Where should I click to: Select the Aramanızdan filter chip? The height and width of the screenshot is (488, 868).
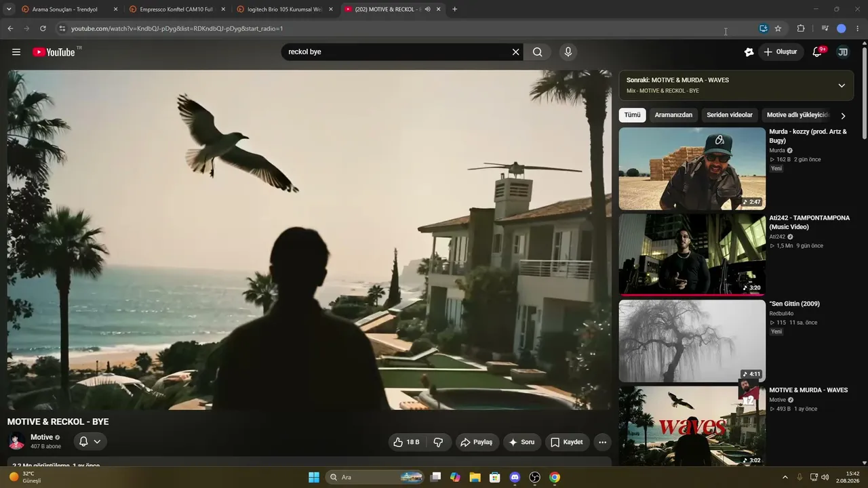[x=673, y=115]
